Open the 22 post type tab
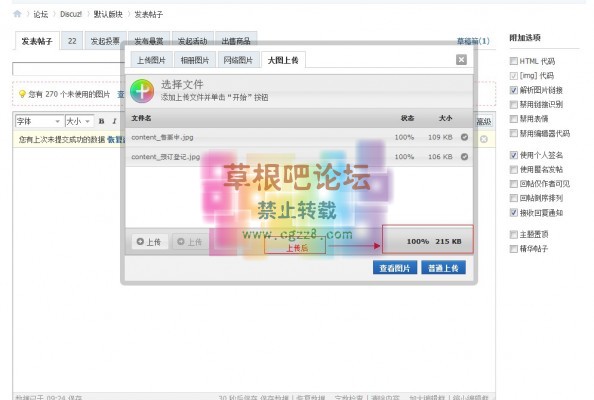Screen dimensions: 594x400 (72, 41)
